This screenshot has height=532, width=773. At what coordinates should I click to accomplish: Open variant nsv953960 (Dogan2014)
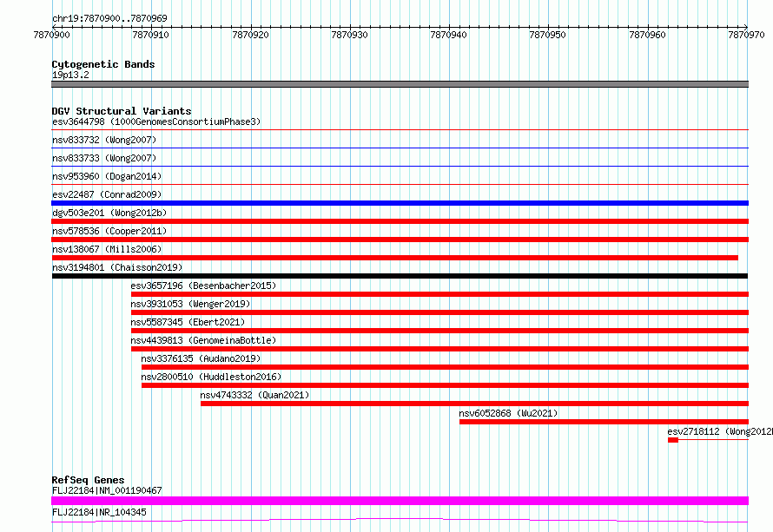(107, 176)
